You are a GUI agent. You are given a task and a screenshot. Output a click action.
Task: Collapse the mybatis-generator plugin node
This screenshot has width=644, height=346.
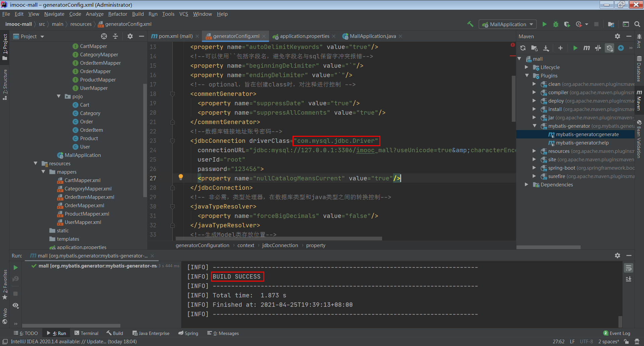tap(534, 126)
